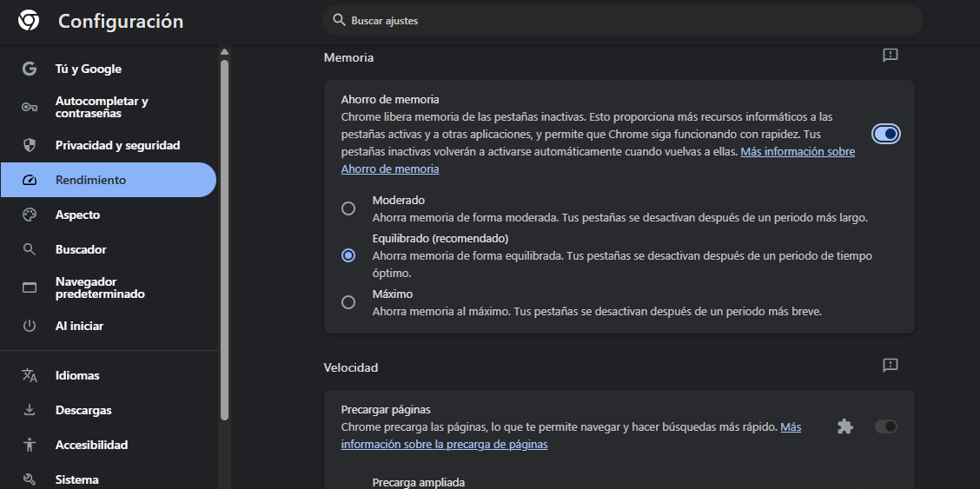Image resolution: width=980 pixels, height=489 pixels.
Task: Open Navegador predeterminado settings
Action: (x=108, y=287)
